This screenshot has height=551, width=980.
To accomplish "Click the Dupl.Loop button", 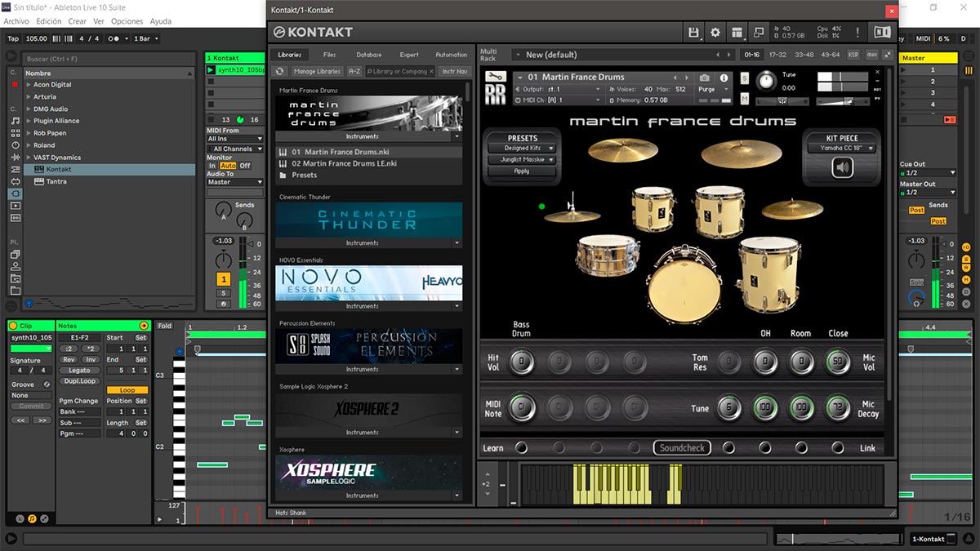I will [79, 381].
